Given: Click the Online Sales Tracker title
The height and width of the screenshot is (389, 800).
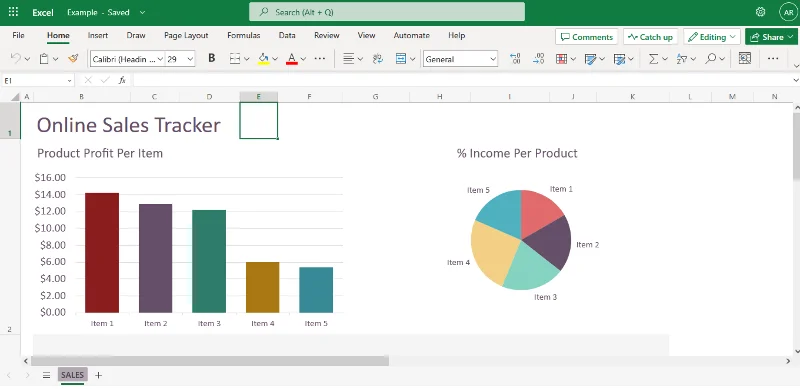Looking at the screenshot, I should pos(129,125).
